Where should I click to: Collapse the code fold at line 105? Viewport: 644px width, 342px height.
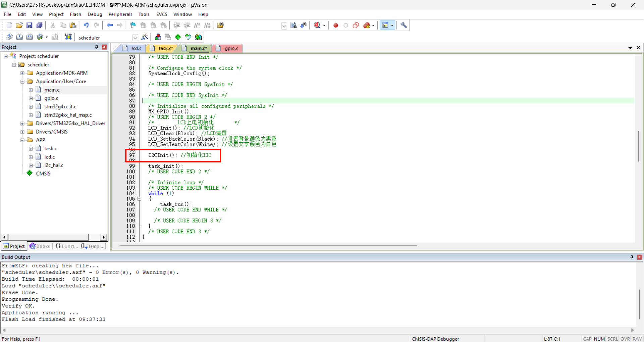point(140,199)
